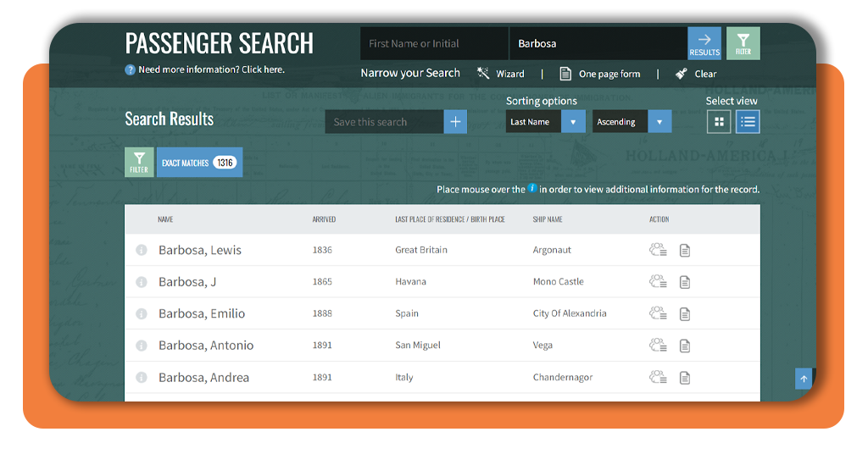Viewport: 868px width, 454px height.
Task: Open passenger record icon for Barbosa, J
Action: click(657, 282)
